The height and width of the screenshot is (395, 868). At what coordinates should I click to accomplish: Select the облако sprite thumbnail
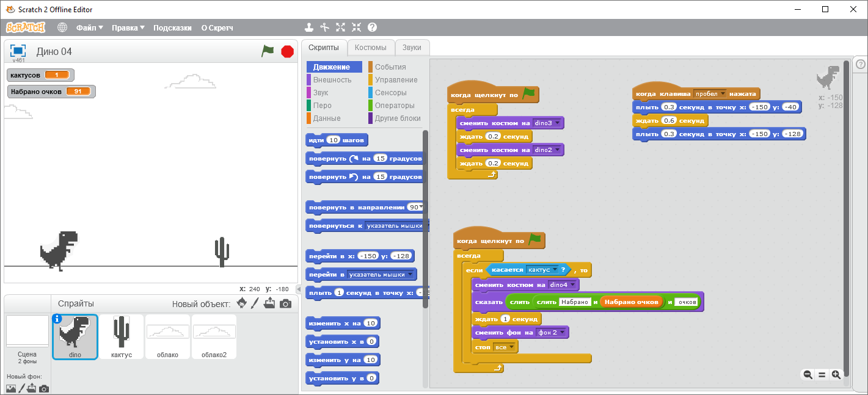[167, 337]
